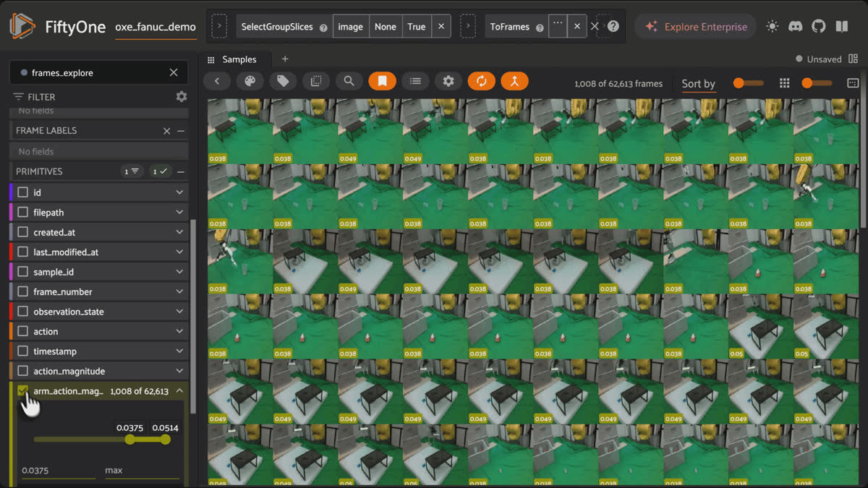Click Explore Enterprise button
This screenshot has width=868, height=488.
pos(695,27)
